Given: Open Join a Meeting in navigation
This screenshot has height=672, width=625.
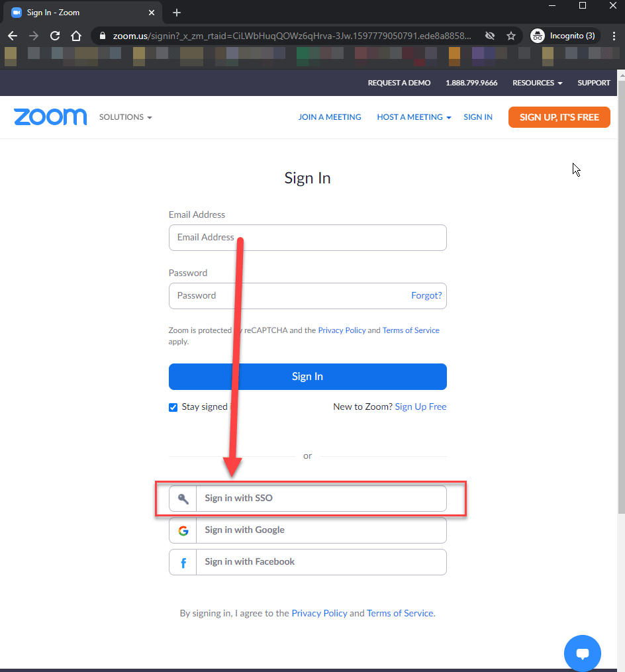Looking at the screenshot, I should [x=330, y=117].
